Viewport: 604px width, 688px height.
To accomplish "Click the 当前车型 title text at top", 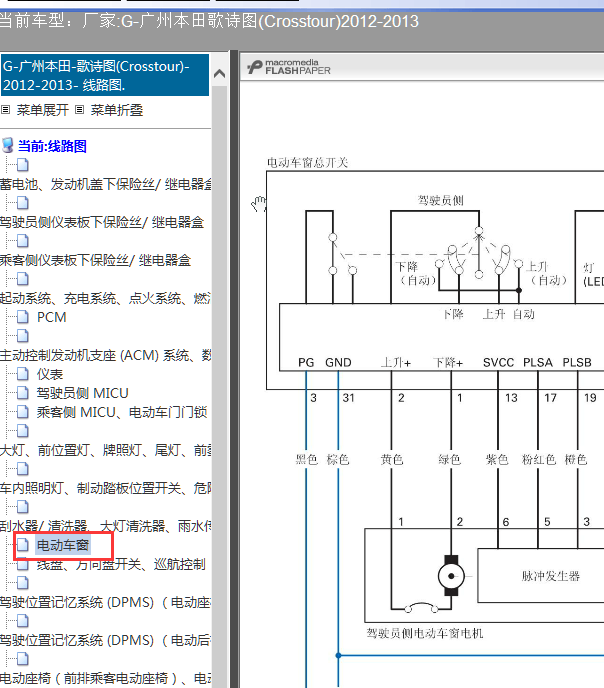I will [209, 21].
